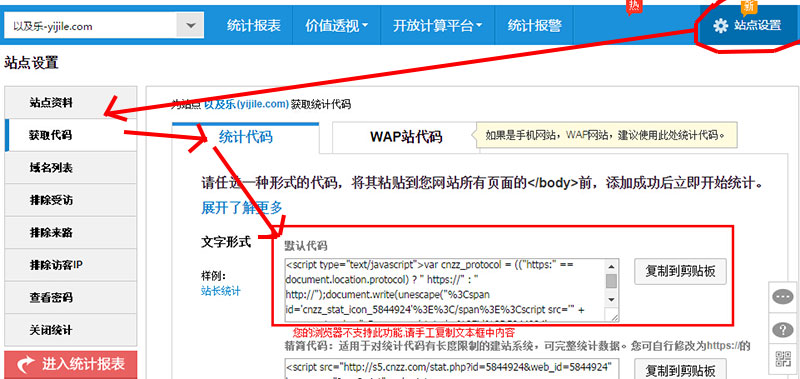Click the 以及乐(yijile.com) site link
800x379 pixels.
tap(246, 105)
